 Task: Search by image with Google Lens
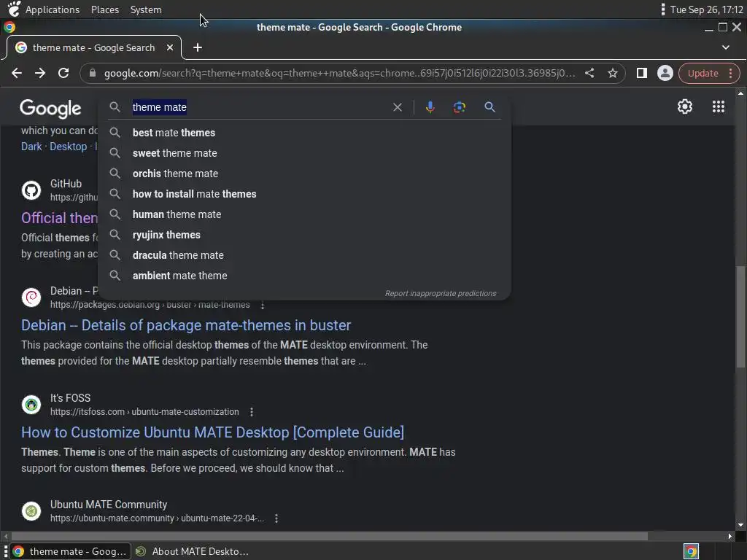tap(460, 107)
